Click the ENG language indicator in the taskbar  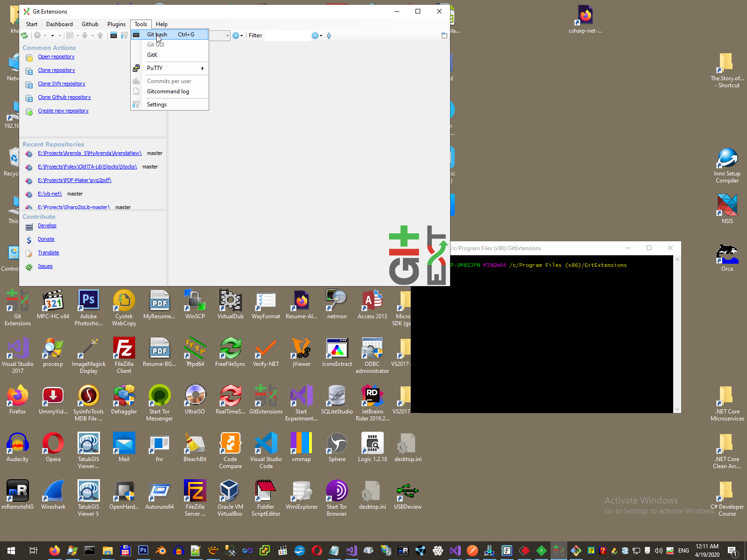684,551
